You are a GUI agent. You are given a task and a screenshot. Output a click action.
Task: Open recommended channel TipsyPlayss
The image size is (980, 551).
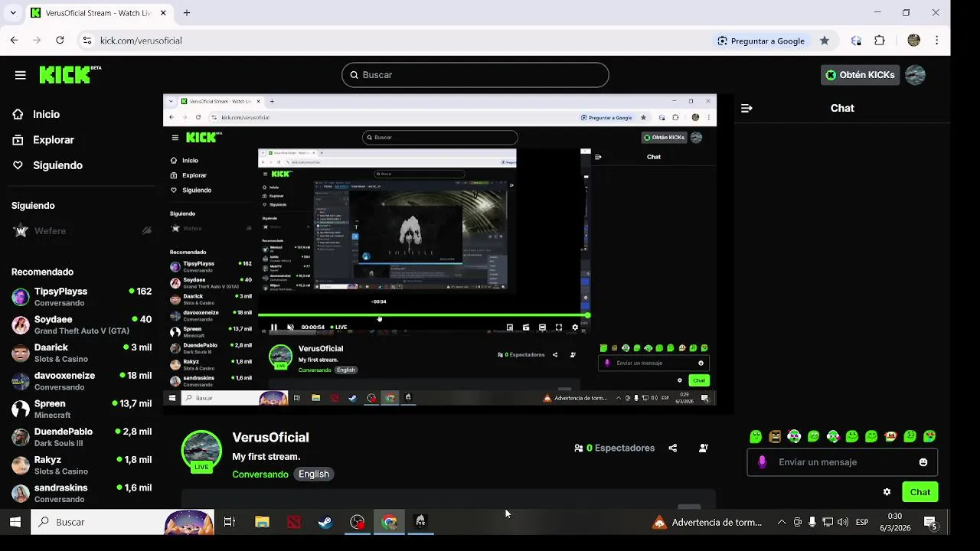pyautogui.click(x=81, y=297)
